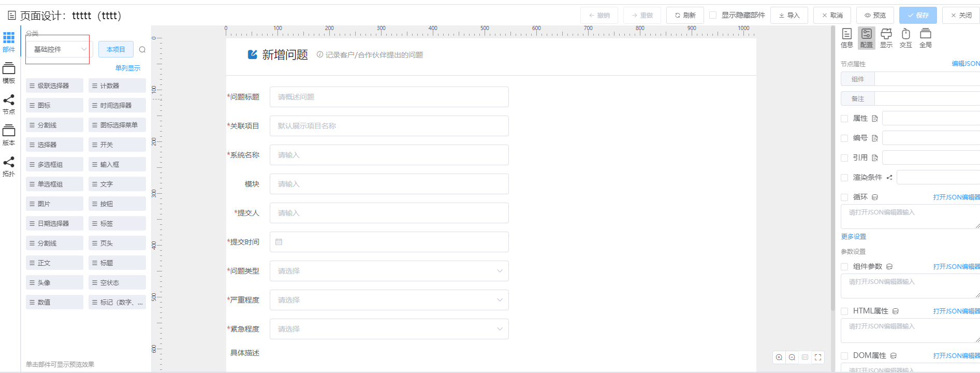Select the 级联选择器 component
The width and height of the screenshot is (980, 373).
tap(54, 85)
